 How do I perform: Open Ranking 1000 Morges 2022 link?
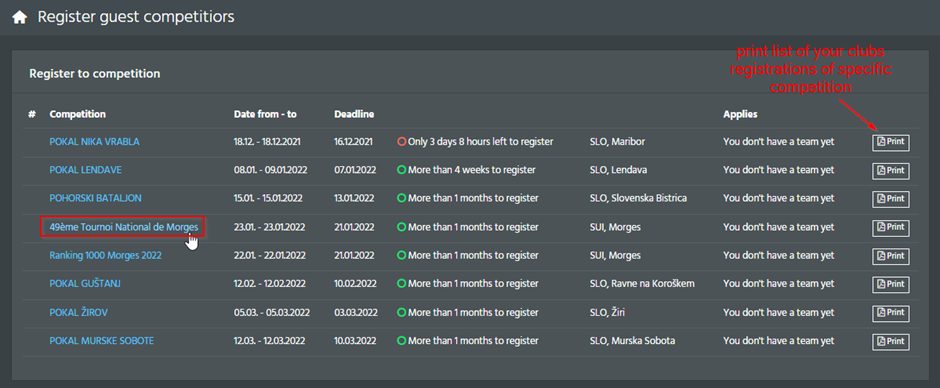point(105,255)
